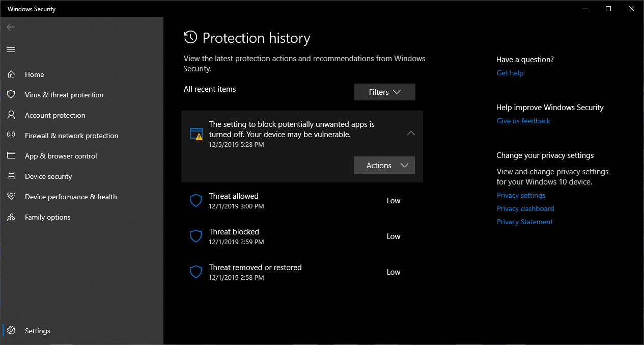Viewport: 644px width, 345px height.
Task: Click the Account protection person icon
Action: [x=11, y=115]
